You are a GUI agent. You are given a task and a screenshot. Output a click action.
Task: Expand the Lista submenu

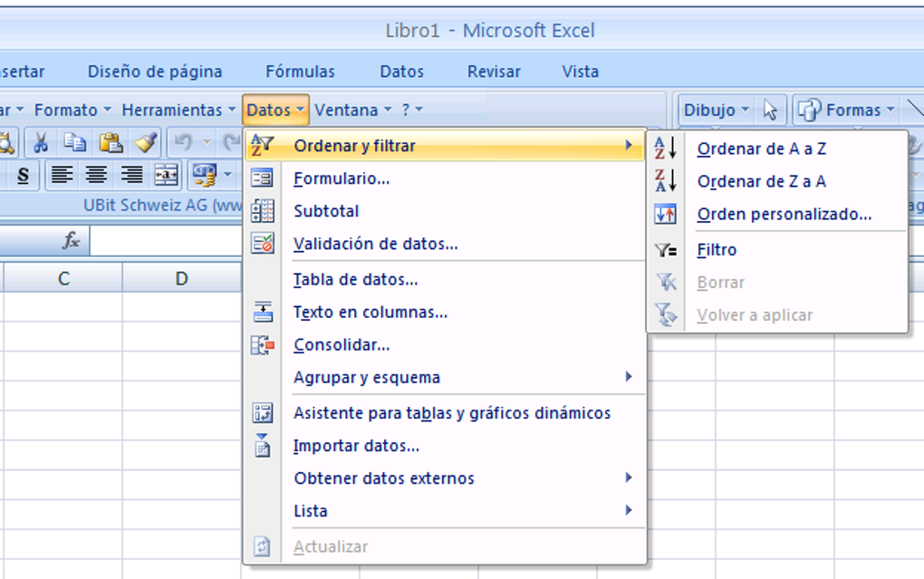(x=445, y=511)
